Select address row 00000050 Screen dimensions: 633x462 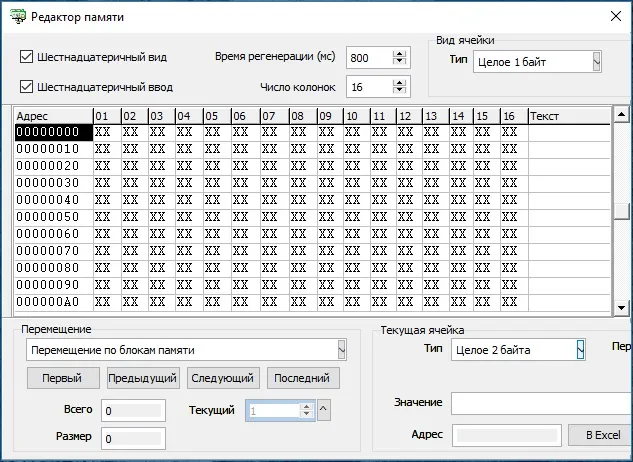point(54,217)
